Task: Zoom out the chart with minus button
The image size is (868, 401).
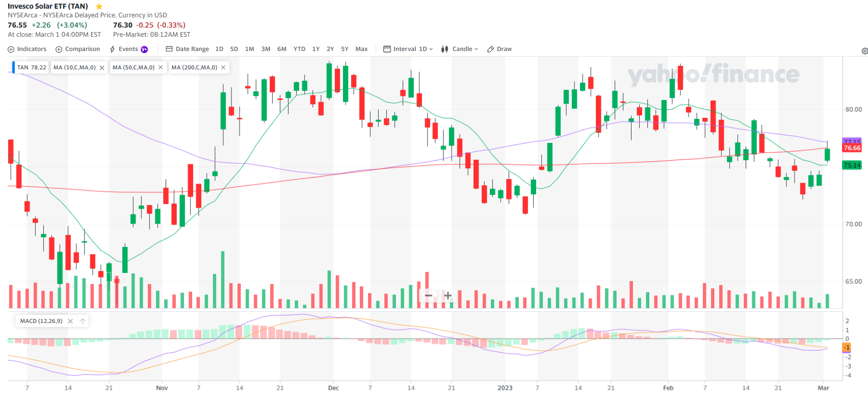Action: coord(429,295)
